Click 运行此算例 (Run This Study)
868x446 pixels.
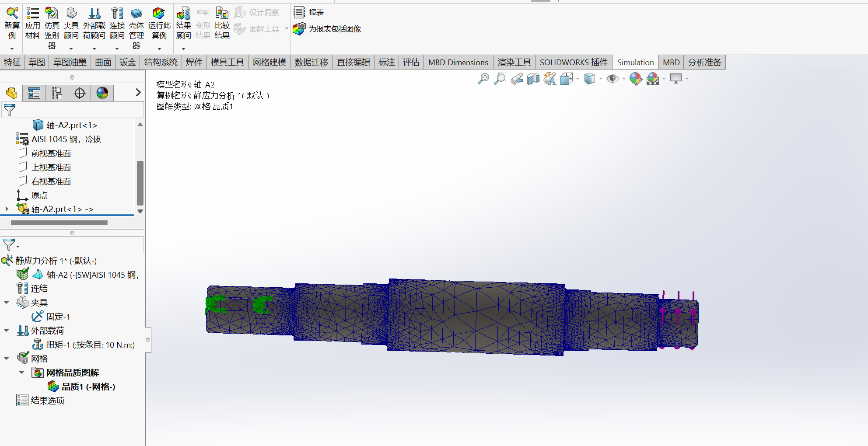pyautogui.click(x=159, y=13)
